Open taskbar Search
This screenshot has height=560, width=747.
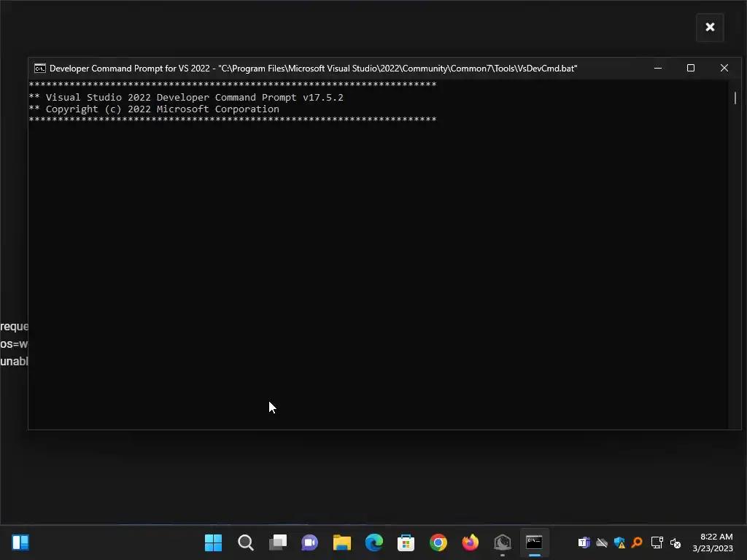click(x=245, y=542)
